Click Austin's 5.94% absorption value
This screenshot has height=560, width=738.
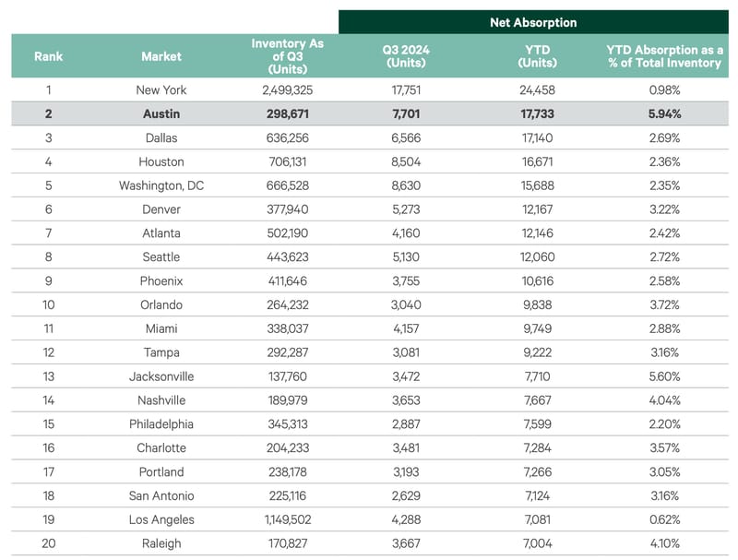point(664,113)
